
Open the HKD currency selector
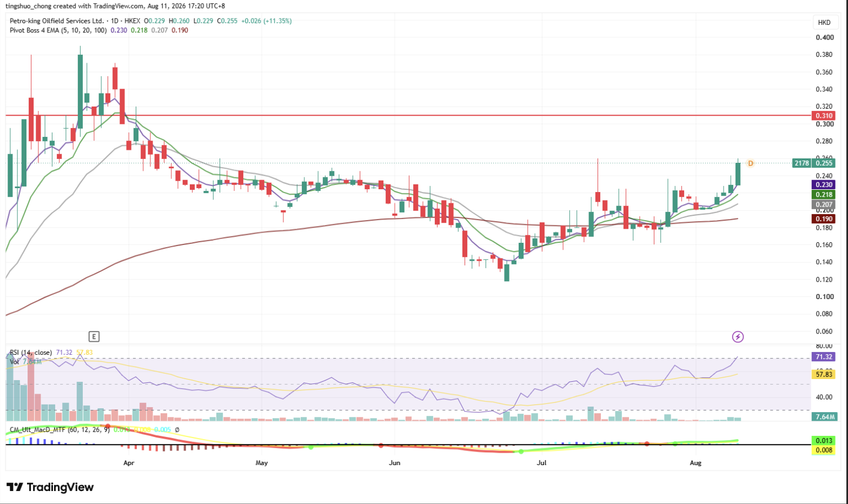[824, 22]
